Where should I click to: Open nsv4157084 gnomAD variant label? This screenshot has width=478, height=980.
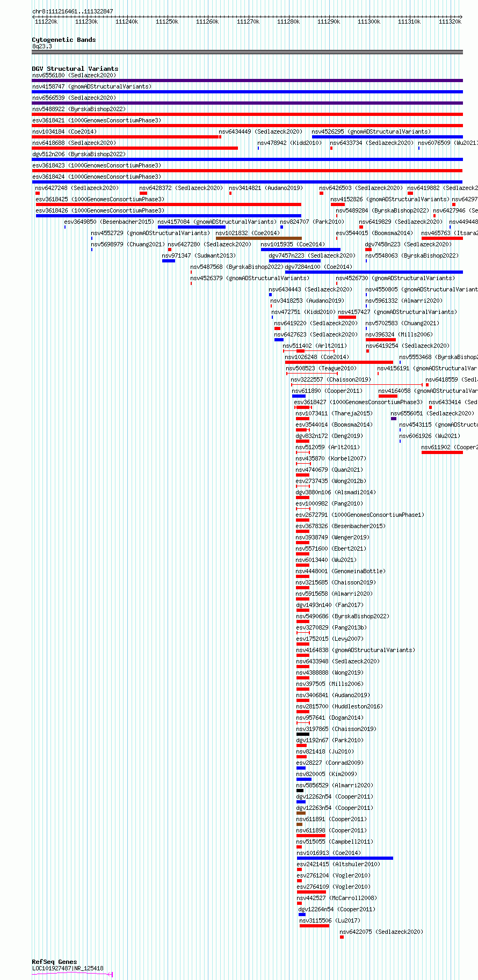(217, 222)
